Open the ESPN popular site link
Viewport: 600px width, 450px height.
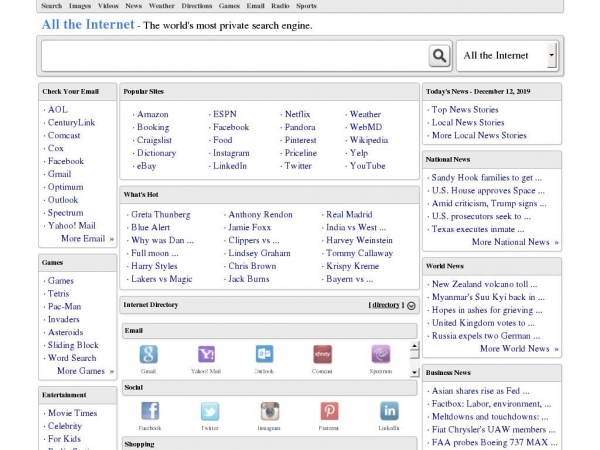(225, 114)
